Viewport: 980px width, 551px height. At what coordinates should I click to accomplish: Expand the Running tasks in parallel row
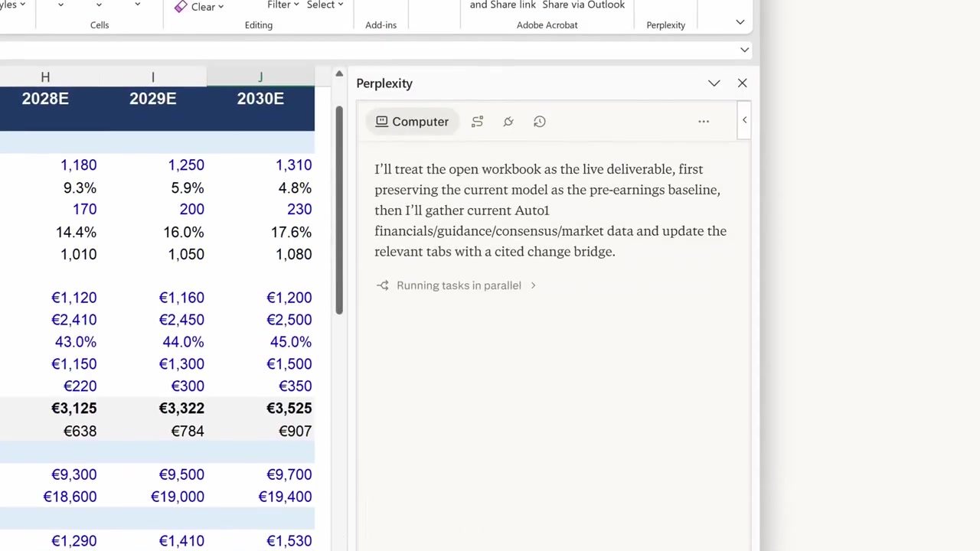click(456, 285)
